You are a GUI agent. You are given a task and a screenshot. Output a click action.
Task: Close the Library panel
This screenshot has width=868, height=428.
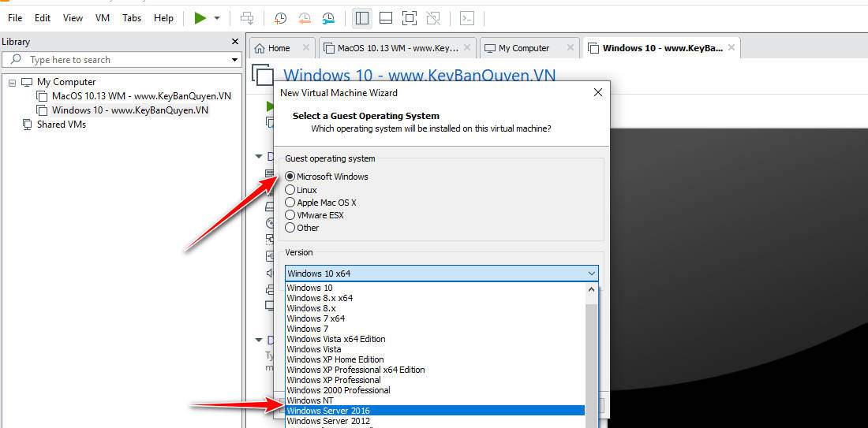coord(234,42)
